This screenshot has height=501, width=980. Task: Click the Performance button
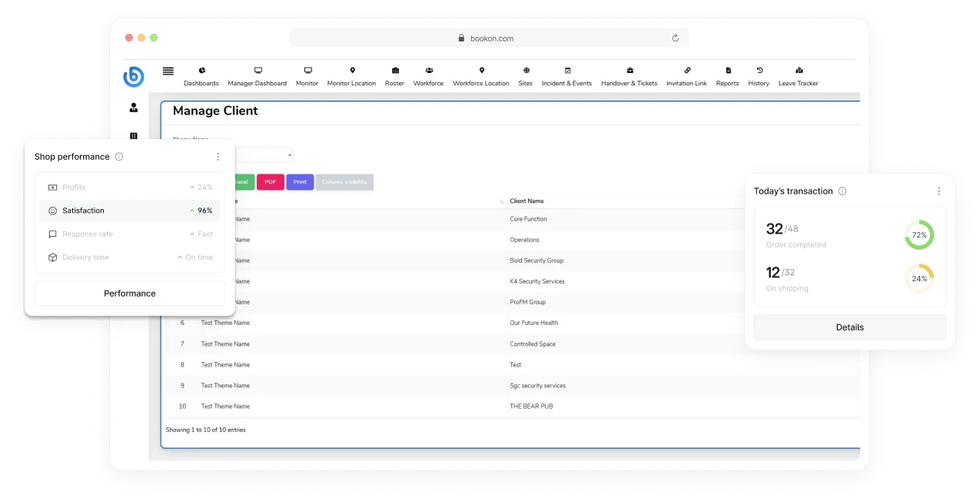(x=130, y=294)
